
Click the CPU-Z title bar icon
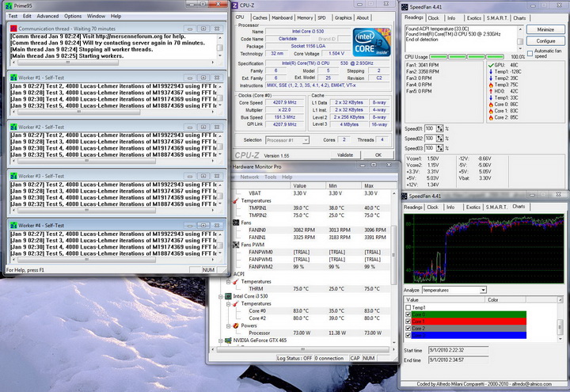[235, 5]
